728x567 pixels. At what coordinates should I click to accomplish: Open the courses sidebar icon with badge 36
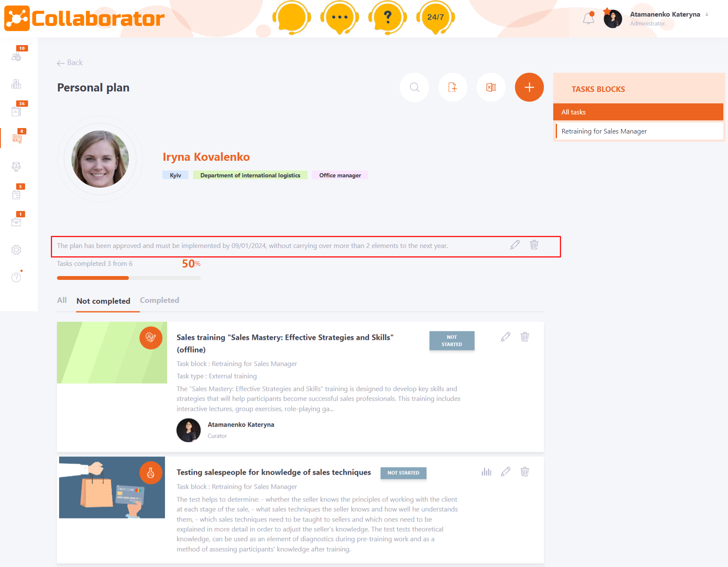coord(16,111)
